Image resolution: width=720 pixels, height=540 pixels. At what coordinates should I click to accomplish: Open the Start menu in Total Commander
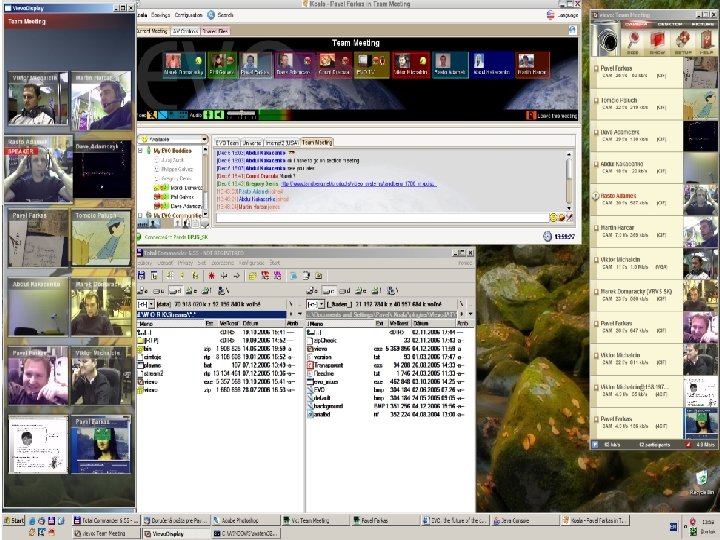pyautogui.click(x=275, y=263)
